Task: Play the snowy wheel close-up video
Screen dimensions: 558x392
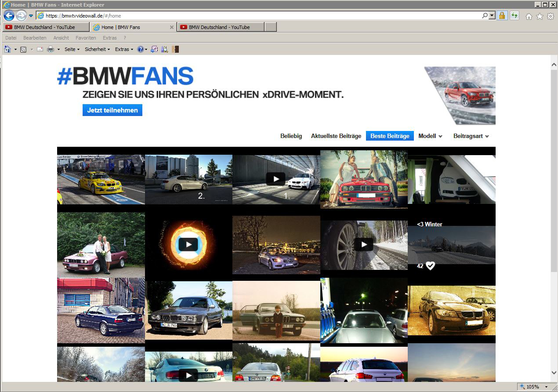Action: 364,244
